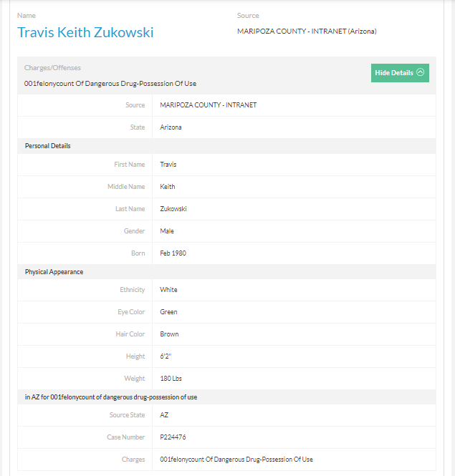Click the Charges value in the bottom row
This screenshot has width=455, height=476.
pyautogui.click(x=236, y=460)
